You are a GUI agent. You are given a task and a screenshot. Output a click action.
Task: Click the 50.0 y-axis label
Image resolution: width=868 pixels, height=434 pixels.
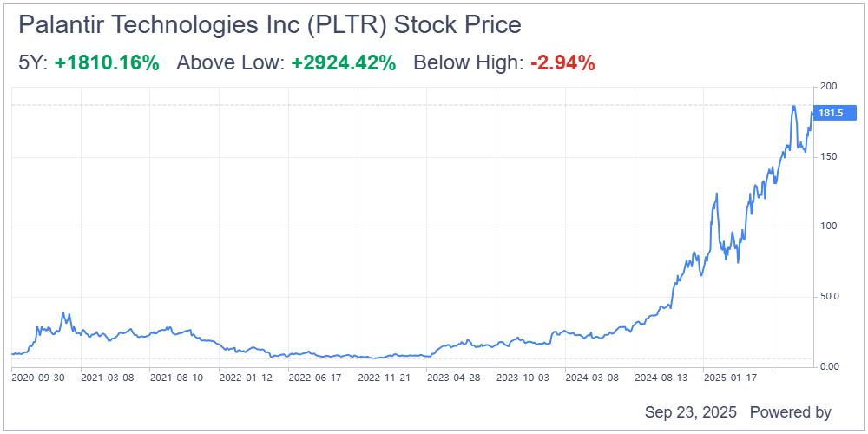[x=831, y=296]
